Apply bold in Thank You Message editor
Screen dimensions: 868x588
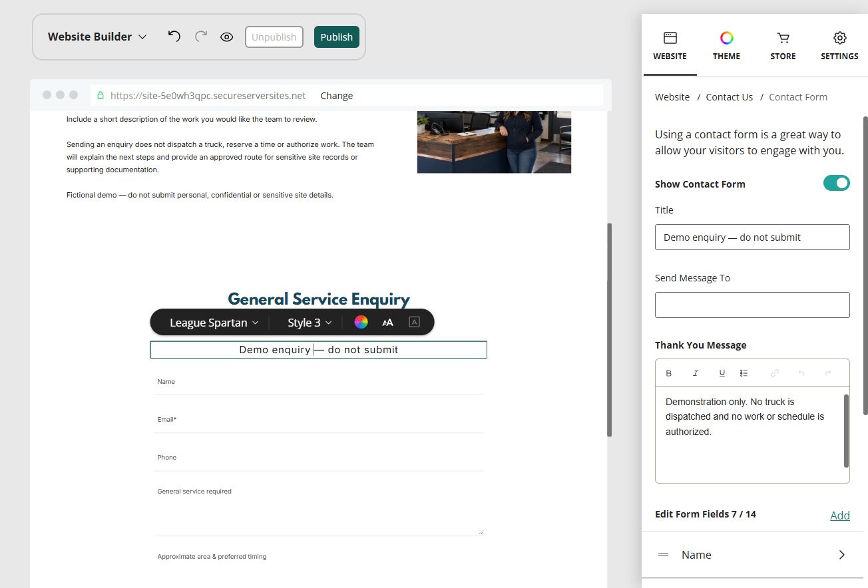(669, 373)
